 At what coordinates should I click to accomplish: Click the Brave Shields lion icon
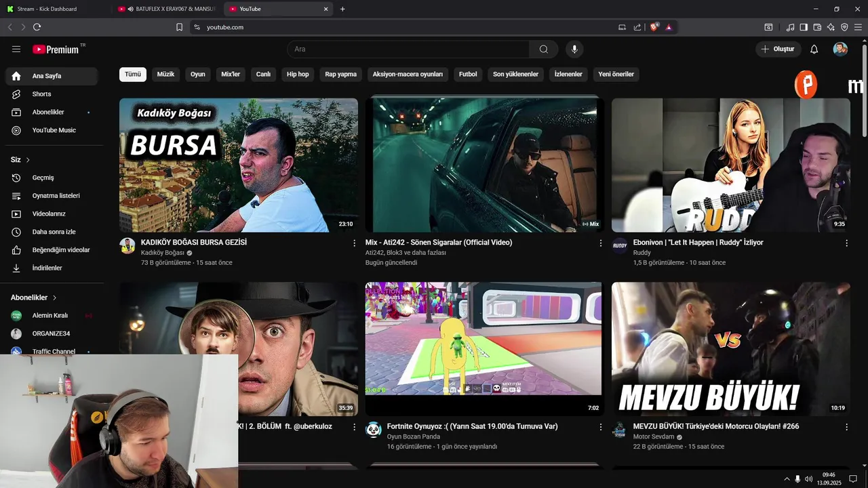click(654, 27)
